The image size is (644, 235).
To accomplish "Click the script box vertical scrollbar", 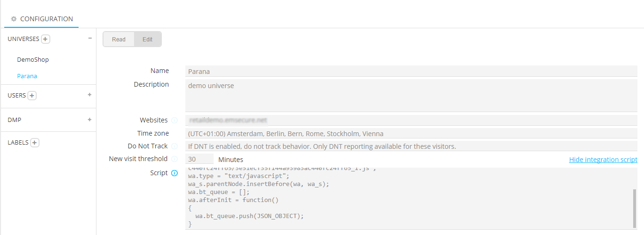I will tap(635, 207).
